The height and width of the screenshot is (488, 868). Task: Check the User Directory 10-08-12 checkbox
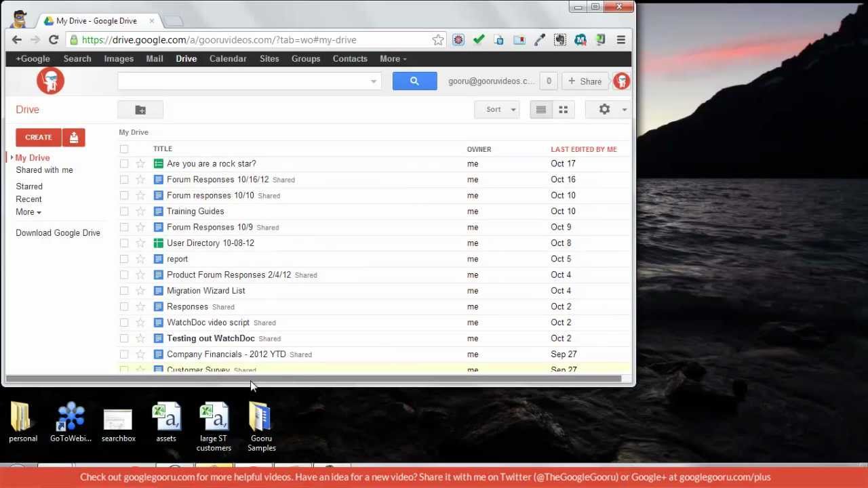coord(124,243)
